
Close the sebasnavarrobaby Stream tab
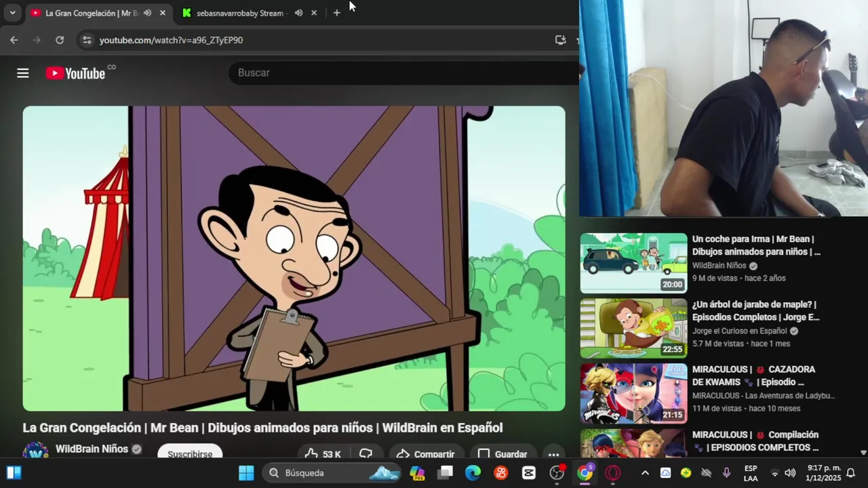tap(314, 13)
